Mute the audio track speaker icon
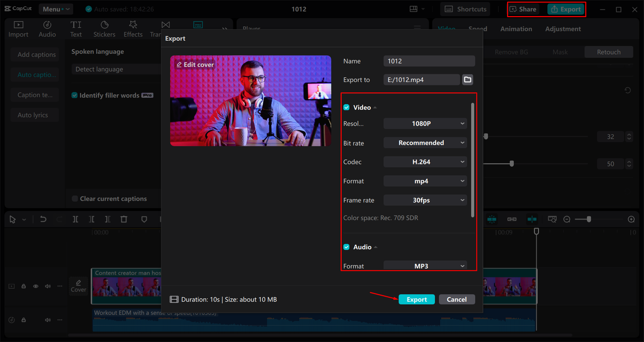This screenshot has width=644, height=342. pos(48,320)
